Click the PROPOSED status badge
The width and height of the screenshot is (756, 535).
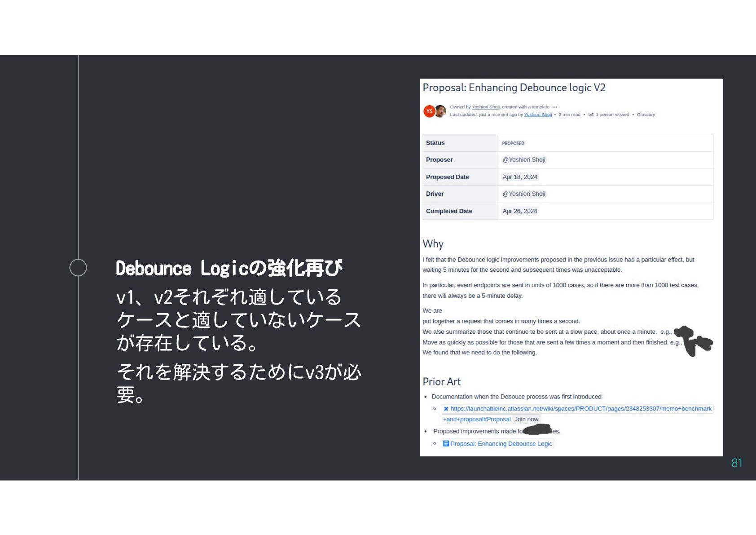click(x=513, y=143)
